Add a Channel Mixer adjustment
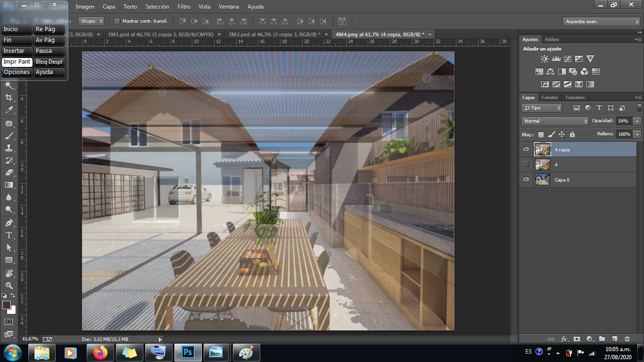The height and width of the screenshot is (362, 644). click(585, 72)
